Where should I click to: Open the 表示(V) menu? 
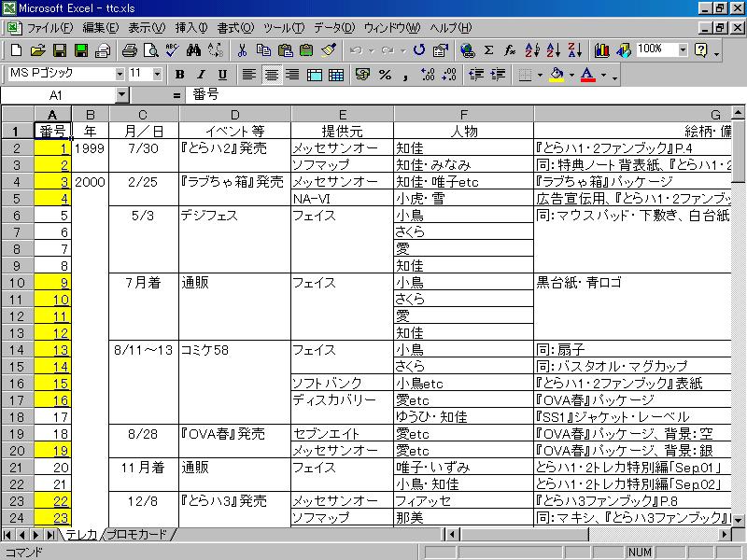[147, 28]
